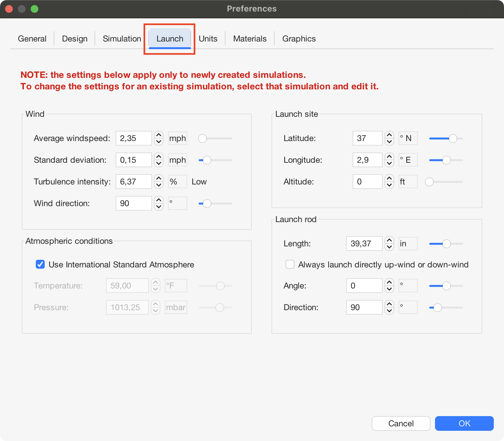Click the Longitude slider handle

(446, 160)
